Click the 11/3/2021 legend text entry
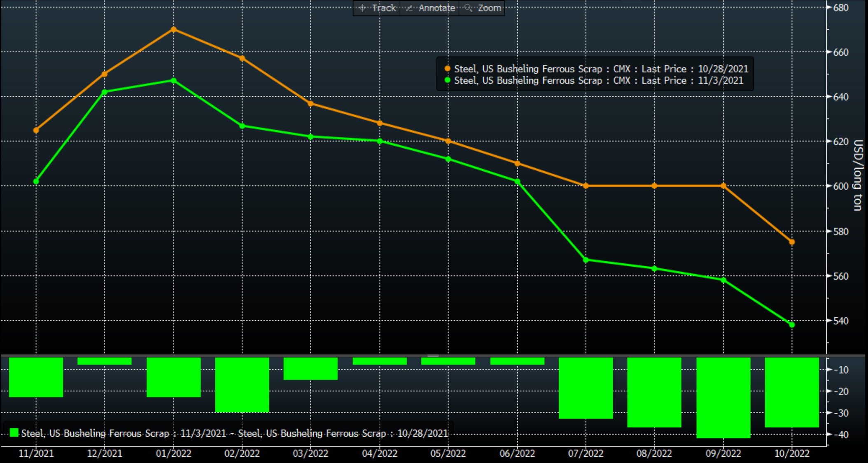This screenshot has width=868, height=463. 598,80
